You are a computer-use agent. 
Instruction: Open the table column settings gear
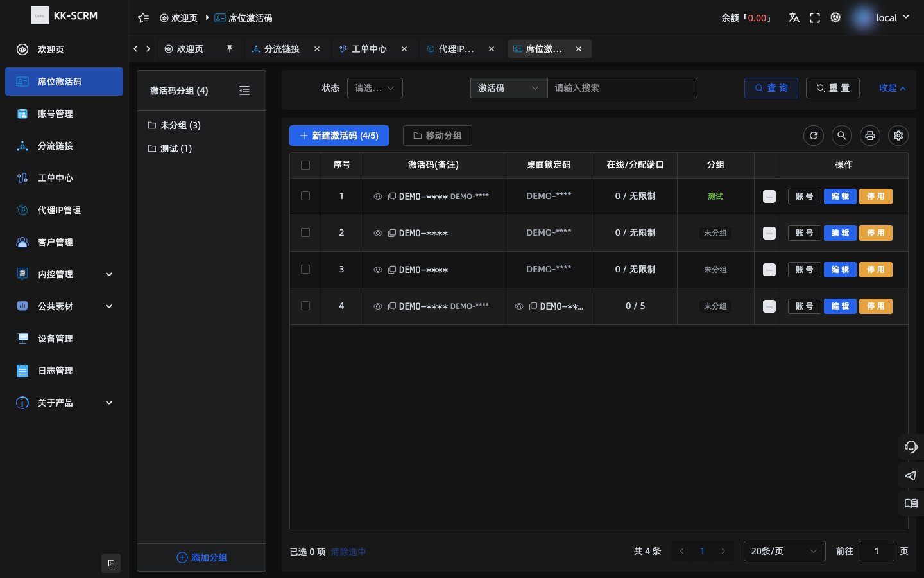pyautogui.click(x=898, y=136)
